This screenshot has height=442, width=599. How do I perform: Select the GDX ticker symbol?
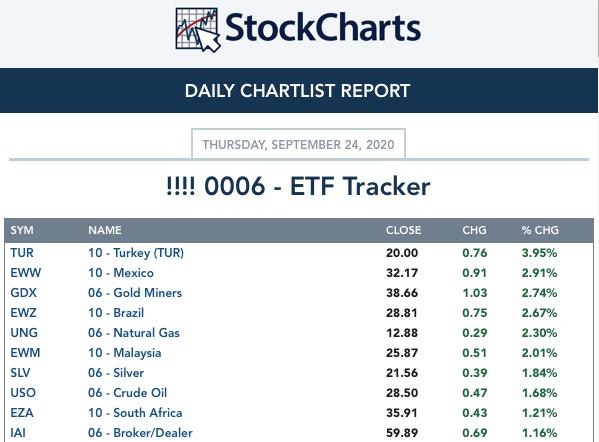click(24, 293)
